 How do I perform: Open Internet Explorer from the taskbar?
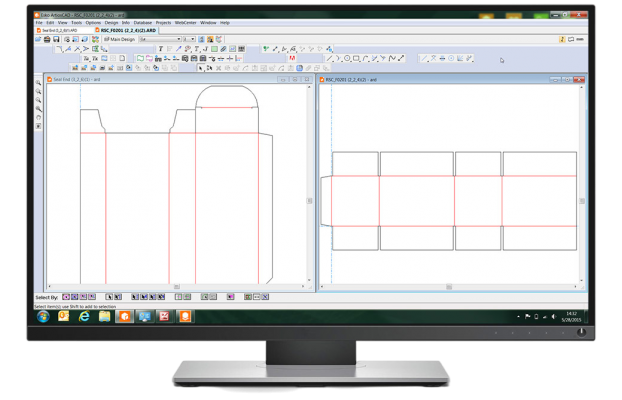coord(84,316)
